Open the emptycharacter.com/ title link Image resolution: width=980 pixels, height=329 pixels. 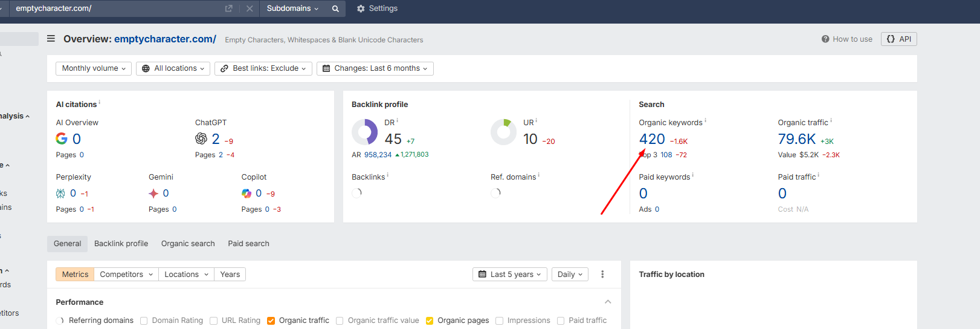[165, 39]
